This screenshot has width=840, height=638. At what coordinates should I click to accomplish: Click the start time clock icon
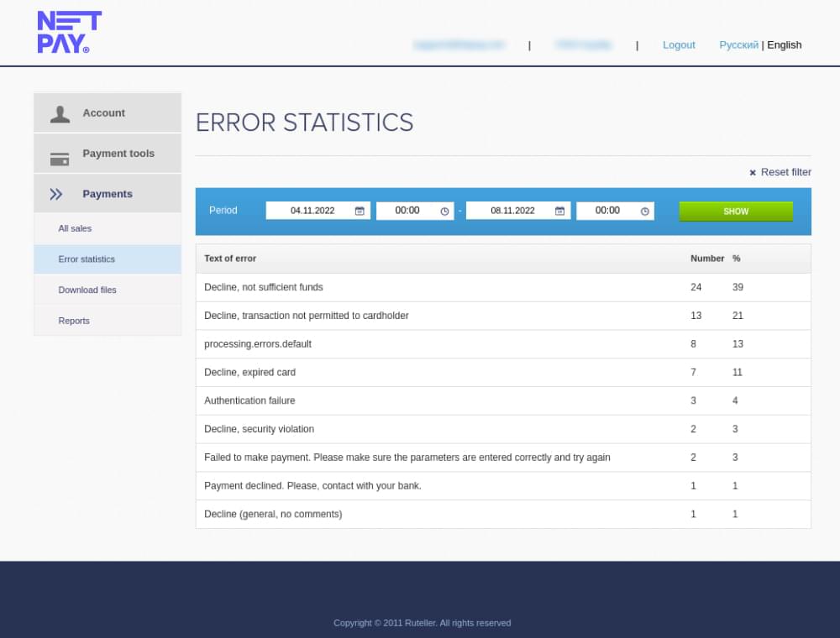click(x=444, y=212)
